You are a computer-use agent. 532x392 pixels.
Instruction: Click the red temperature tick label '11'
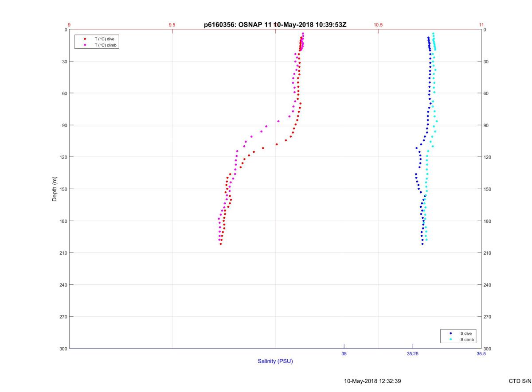(x=481, y=25)
